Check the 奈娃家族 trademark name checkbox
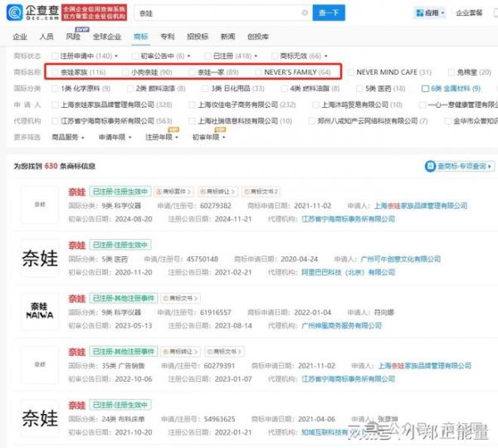498x448 pixels. tap(54, 72)
